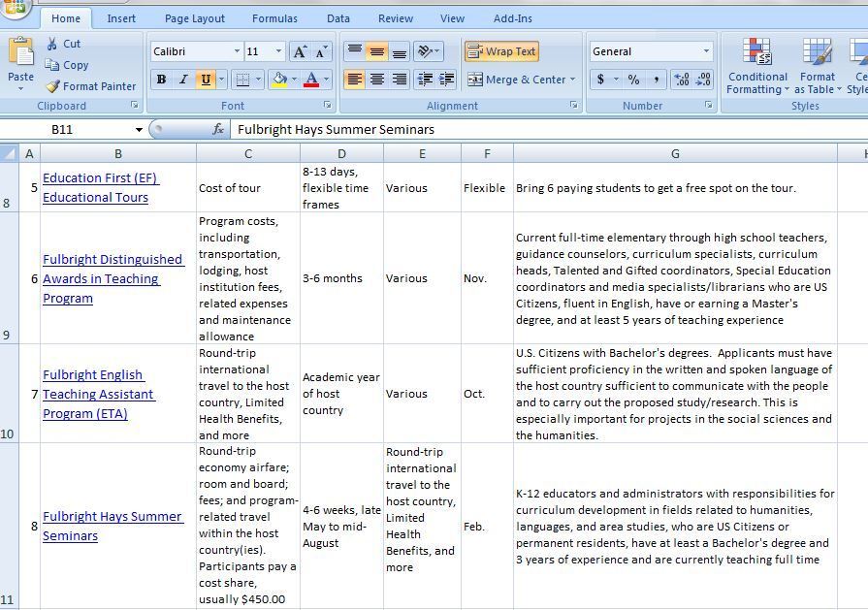Expand the Name Box dropdown arrow
Screen dimensions: 868x610
[139, 130]
